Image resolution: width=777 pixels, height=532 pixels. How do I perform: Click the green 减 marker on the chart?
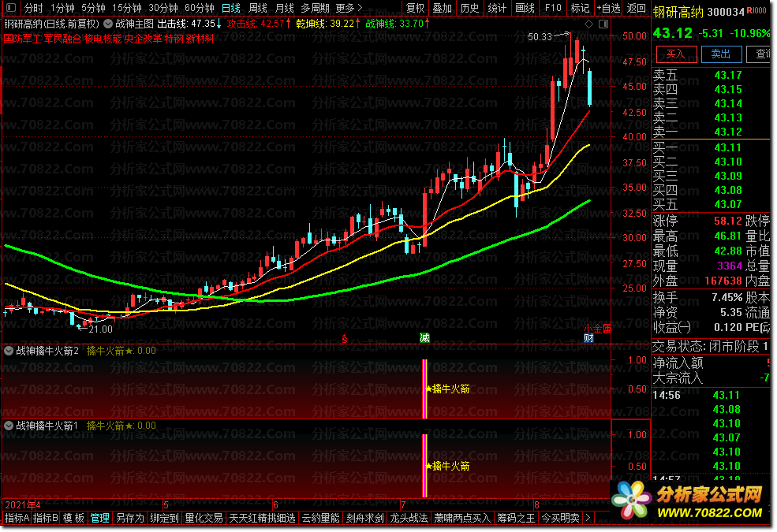point(424,338)
